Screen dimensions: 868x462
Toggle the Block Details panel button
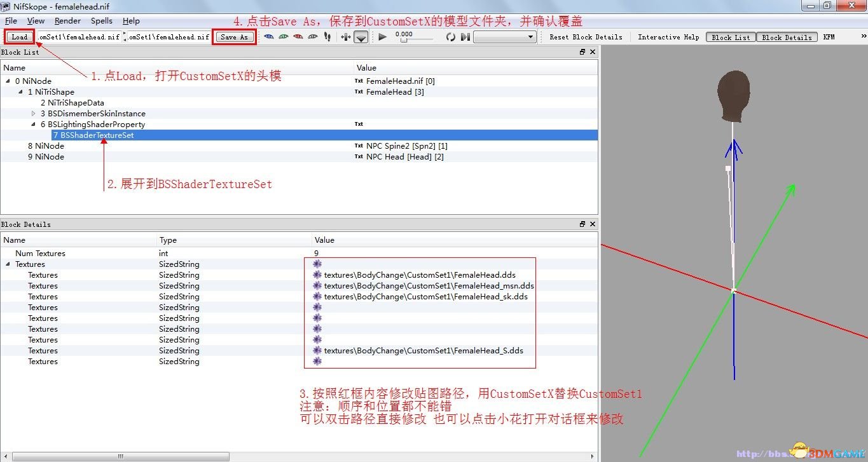point(787,37)
